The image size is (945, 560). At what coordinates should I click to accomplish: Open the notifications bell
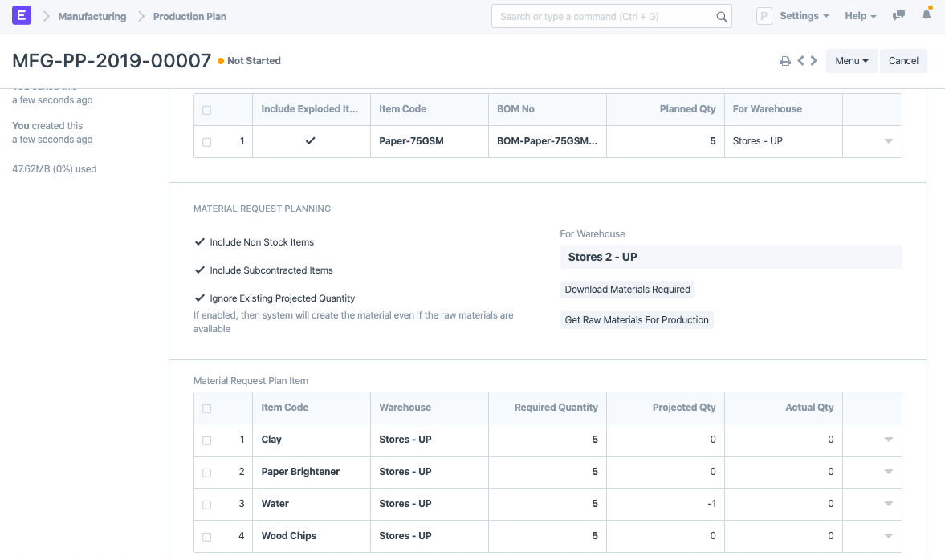point(927,16)
